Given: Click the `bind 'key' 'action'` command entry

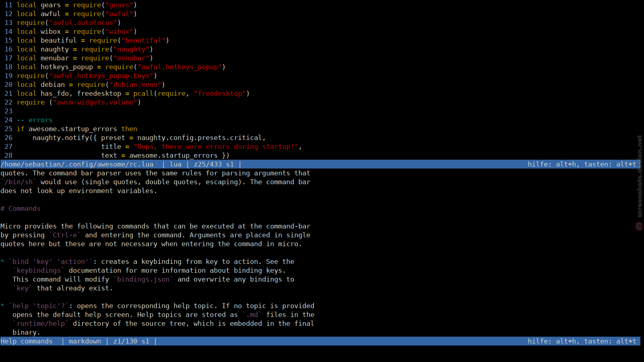Looking at the screenshot, I should tap(51, 261).
